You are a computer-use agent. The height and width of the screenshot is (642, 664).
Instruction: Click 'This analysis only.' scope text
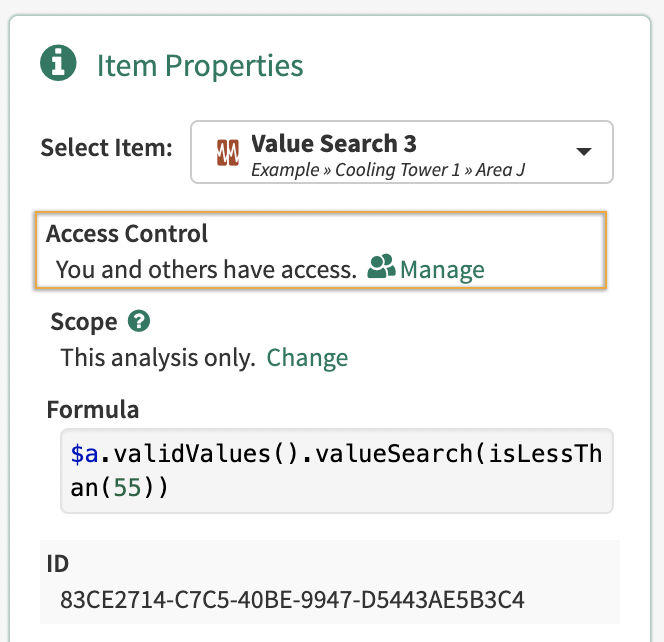[158, 357]
